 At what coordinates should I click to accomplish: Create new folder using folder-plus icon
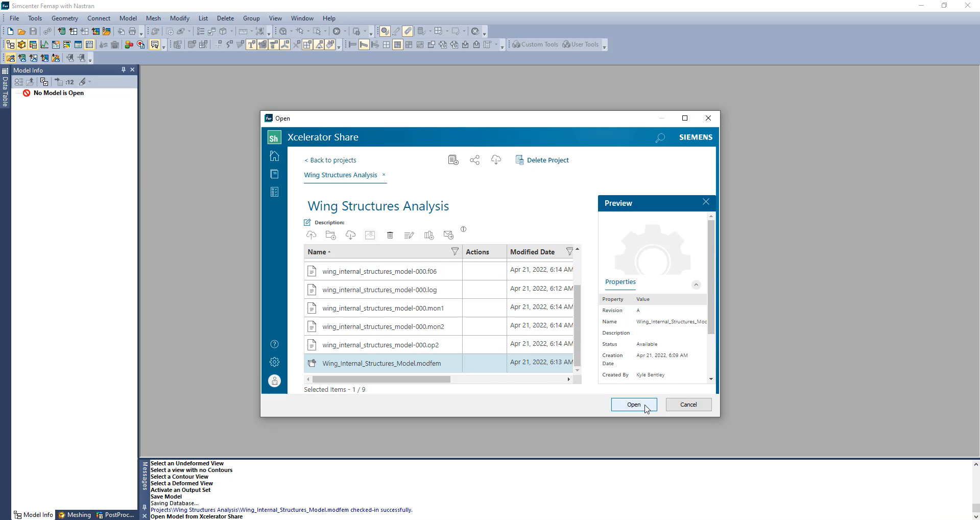tap(330, 235)
